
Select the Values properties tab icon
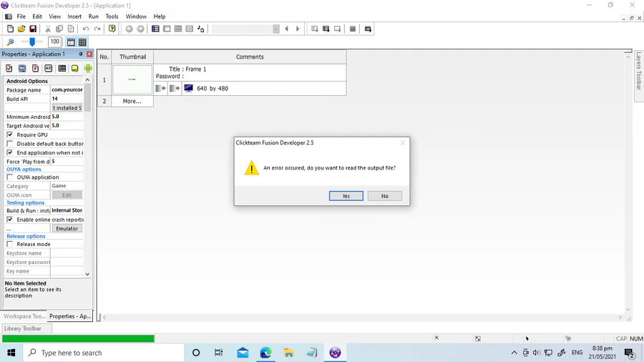tap(49, 69)
